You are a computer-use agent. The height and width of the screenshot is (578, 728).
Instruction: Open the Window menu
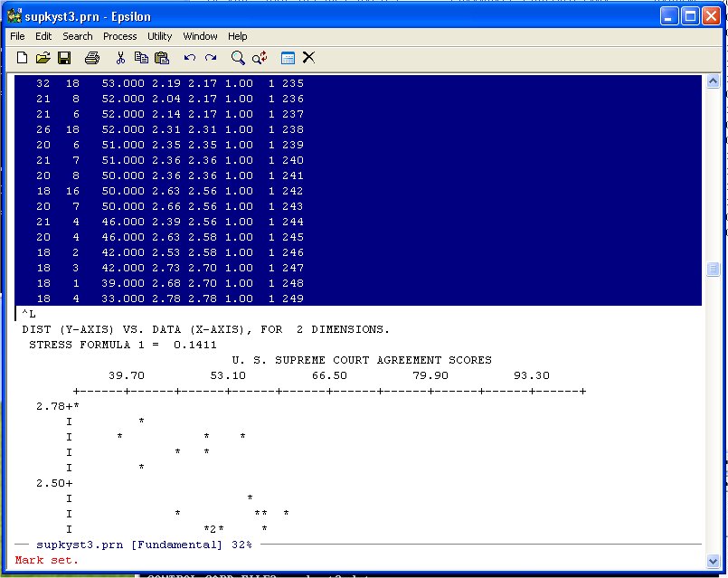(200, 36)
